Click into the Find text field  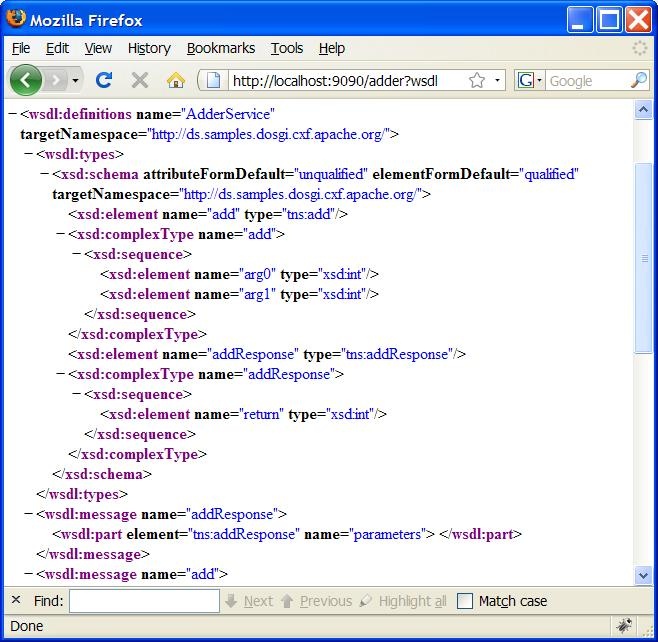144,601
